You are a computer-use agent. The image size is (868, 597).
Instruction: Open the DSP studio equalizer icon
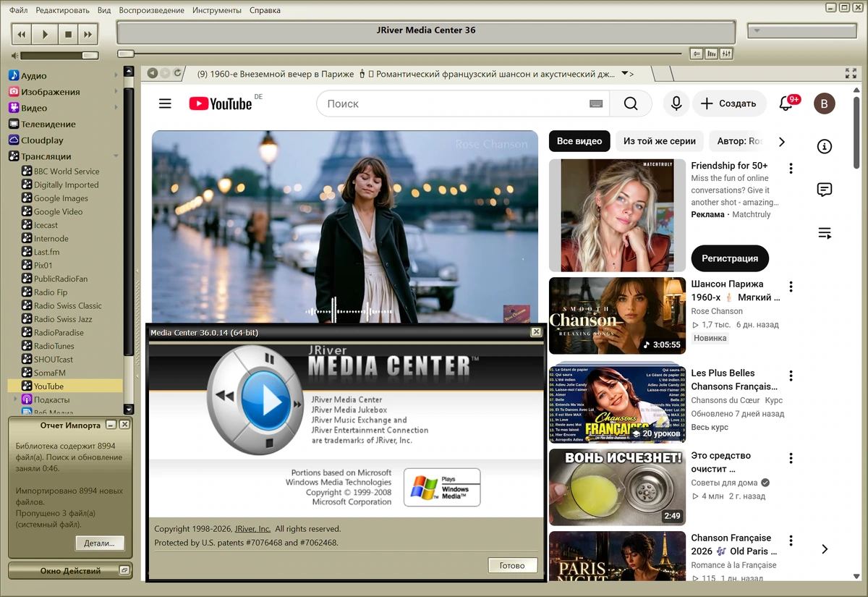[x=726, y=54]
